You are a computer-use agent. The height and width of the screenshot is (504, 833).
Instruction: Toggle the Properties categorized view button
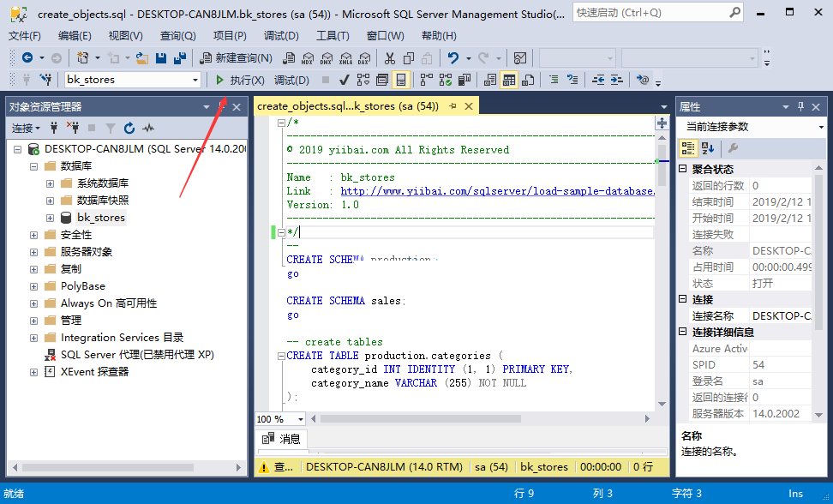pos(688,148)
